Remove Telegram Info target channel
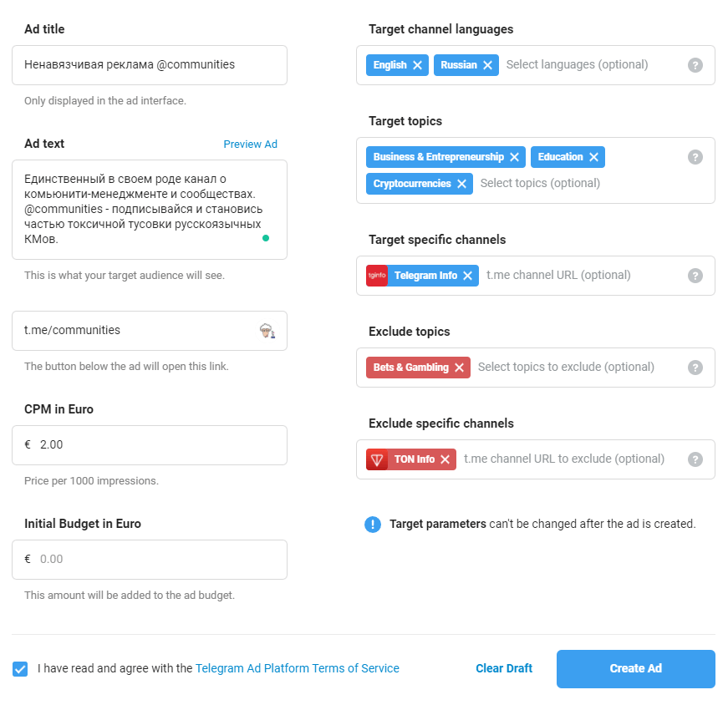 tap(468, 276)
